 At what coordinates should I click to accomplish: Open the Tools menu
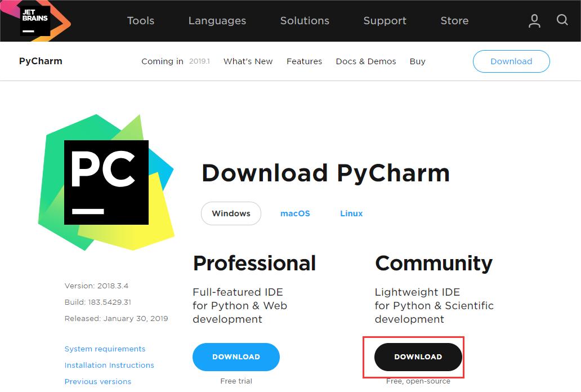point(140,21)
